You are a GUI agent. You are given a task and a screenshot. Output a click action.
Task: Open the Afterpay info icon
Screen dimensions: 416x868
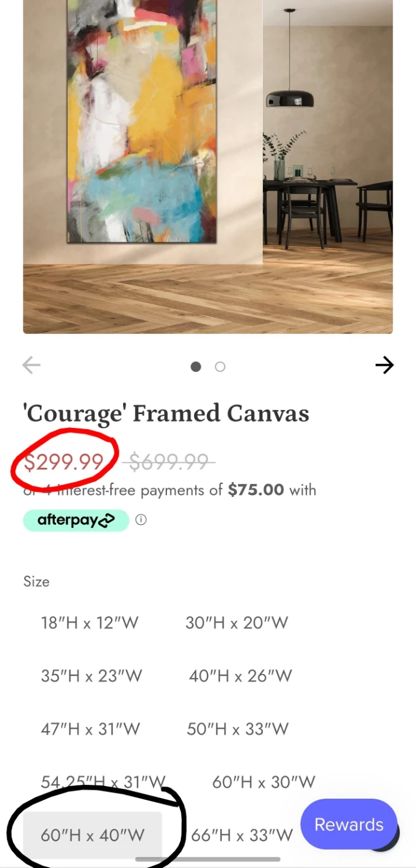(141, 520)
